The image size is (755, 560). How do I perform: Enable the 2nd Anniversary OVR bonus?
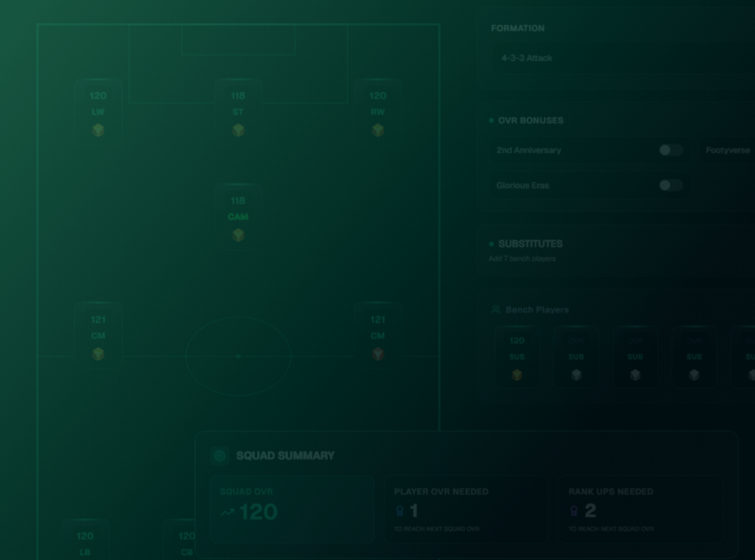point(671,150)
